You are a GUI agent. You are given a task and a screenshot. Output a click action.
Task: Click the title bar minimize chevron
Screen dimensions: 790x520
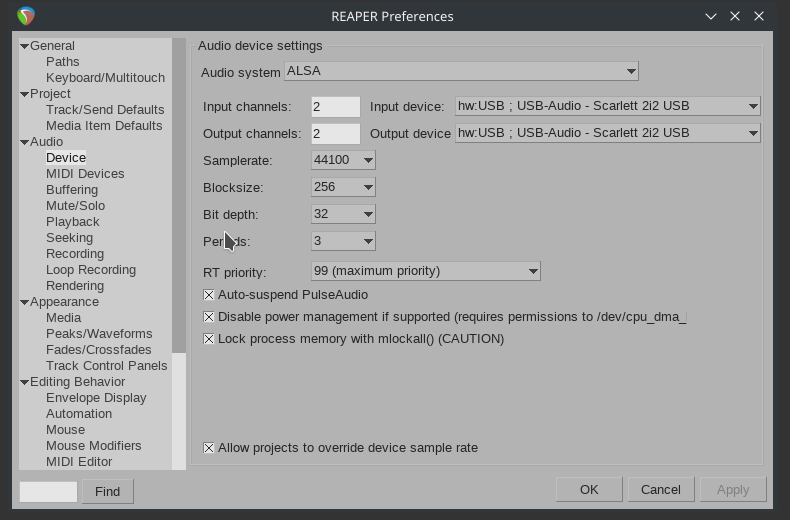pos(711,16)
